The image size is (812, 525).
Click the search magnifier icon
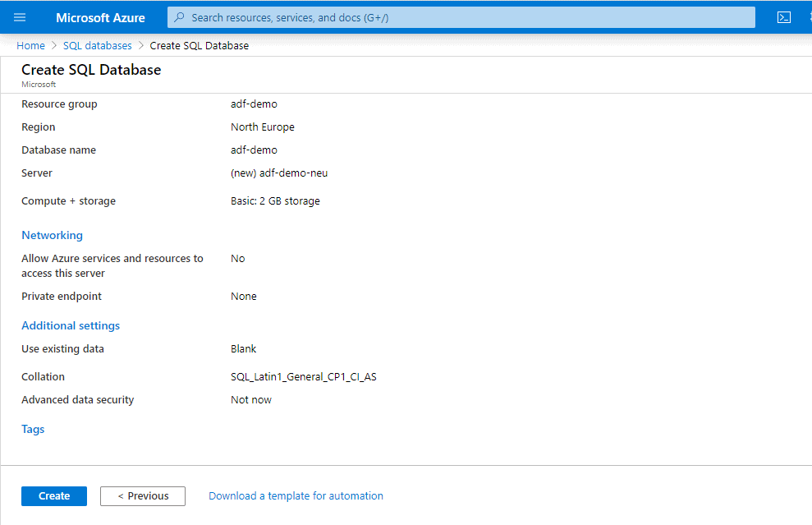click(x=179, y=17)
